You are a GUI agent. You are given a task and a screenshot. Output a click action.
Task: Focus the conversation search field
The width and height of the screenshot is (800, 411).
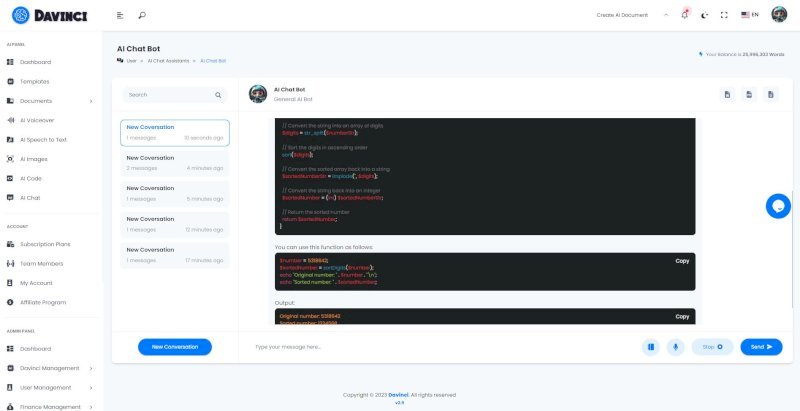[x=174, y=95]
